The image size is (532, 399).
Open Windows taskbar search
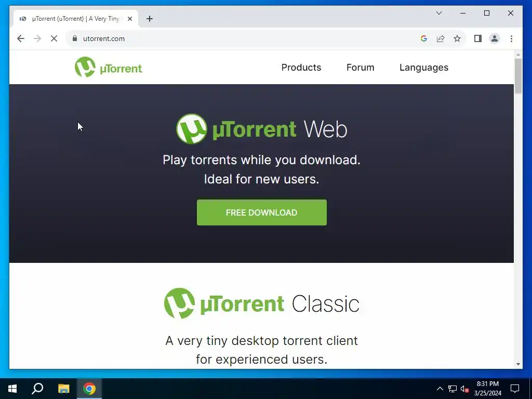[x=37, y=389]
